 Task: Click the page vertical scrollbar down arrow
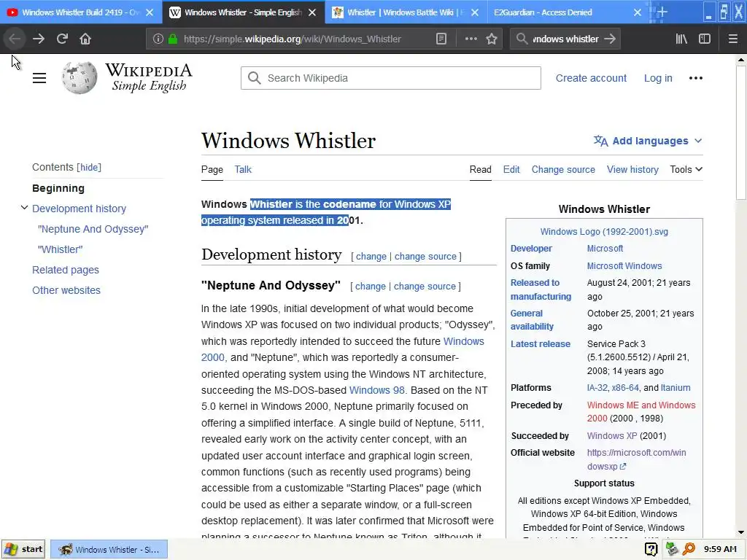click(x=741, y=533)
